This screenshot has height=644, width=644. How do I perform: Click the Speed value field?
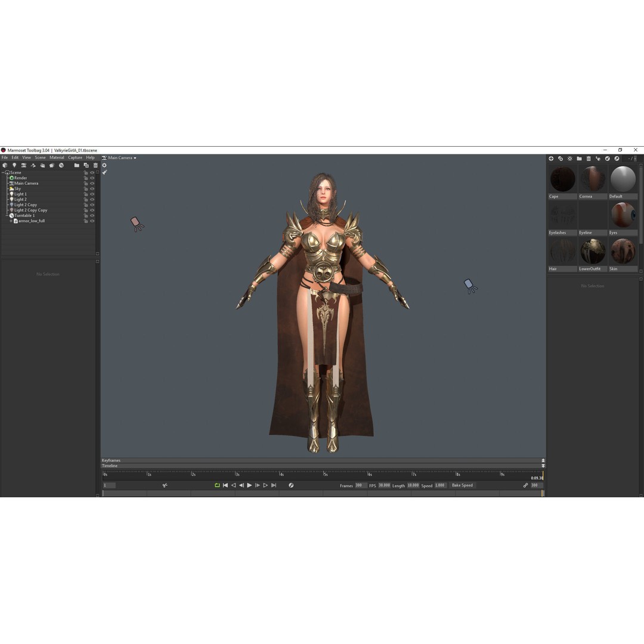[x=440, y=485]
